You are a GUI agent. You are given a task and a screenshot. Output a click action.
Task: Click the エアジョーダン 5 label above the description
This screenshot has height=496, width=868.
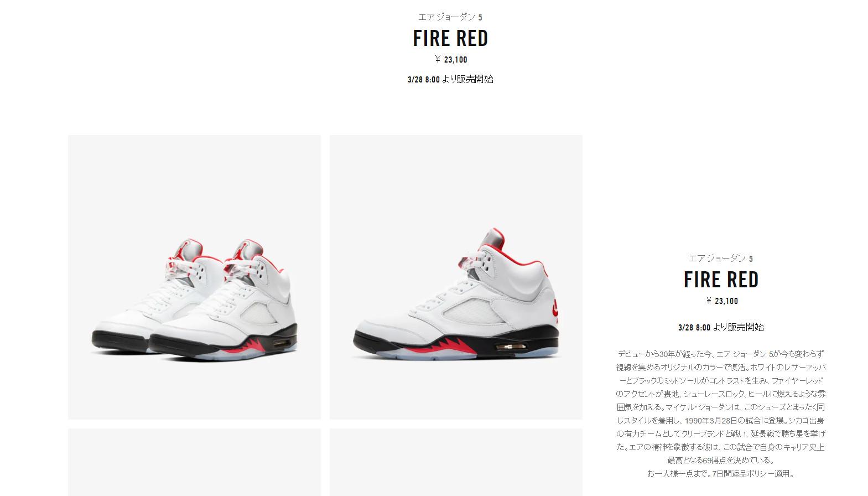click(721, 259)
